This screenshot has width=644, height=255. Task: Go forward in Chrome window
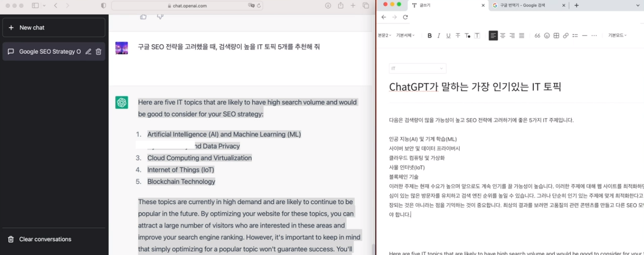[394, 17]
